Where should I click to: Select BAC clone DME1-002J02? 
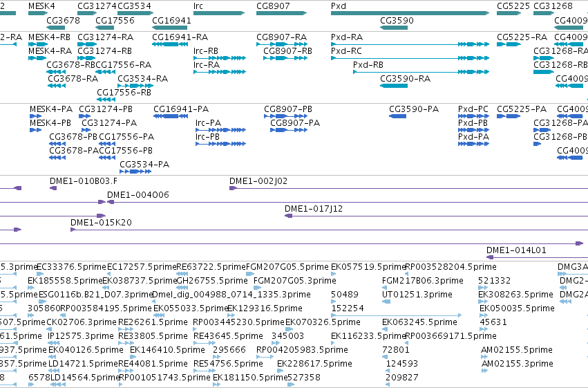tap(258, 181)
